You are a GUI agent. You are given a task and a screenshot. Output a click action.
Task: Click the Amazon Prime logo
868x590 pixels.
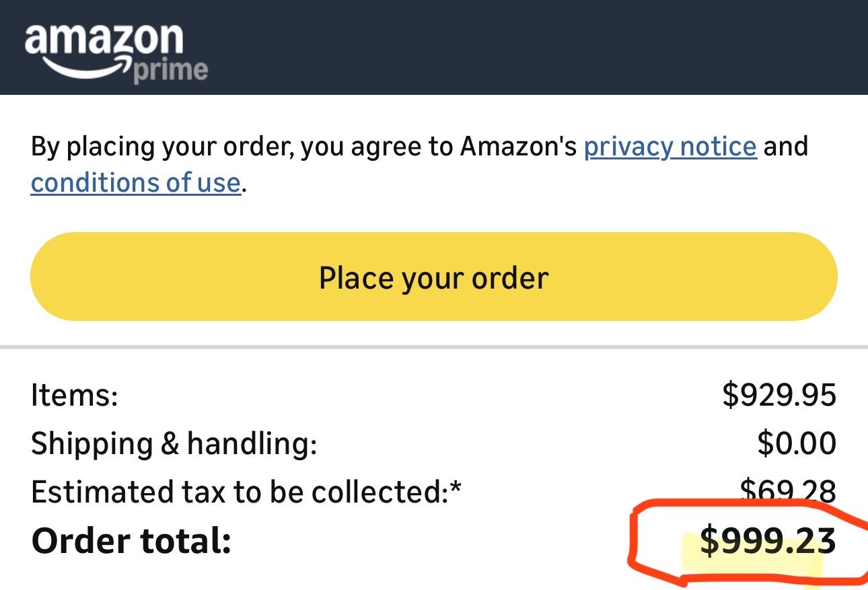(114, 52)
